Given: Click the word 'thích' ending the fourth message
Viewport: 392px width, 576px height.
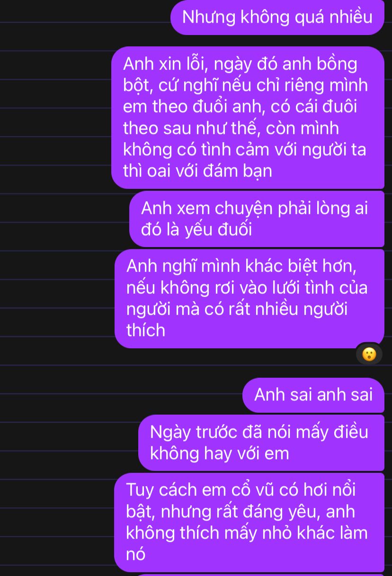Looking at the screenshot, I should (146, 330).
